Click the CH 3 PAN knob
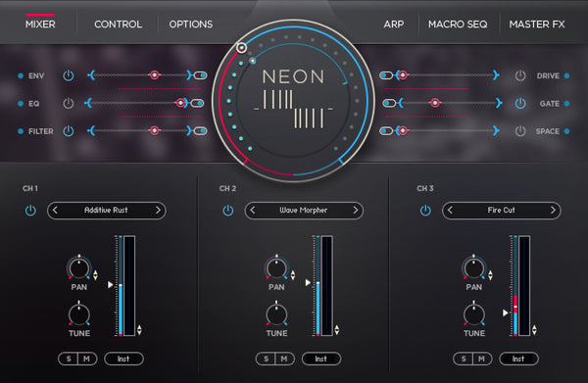Viewport: 588px width, 383px height. point(474,268)
